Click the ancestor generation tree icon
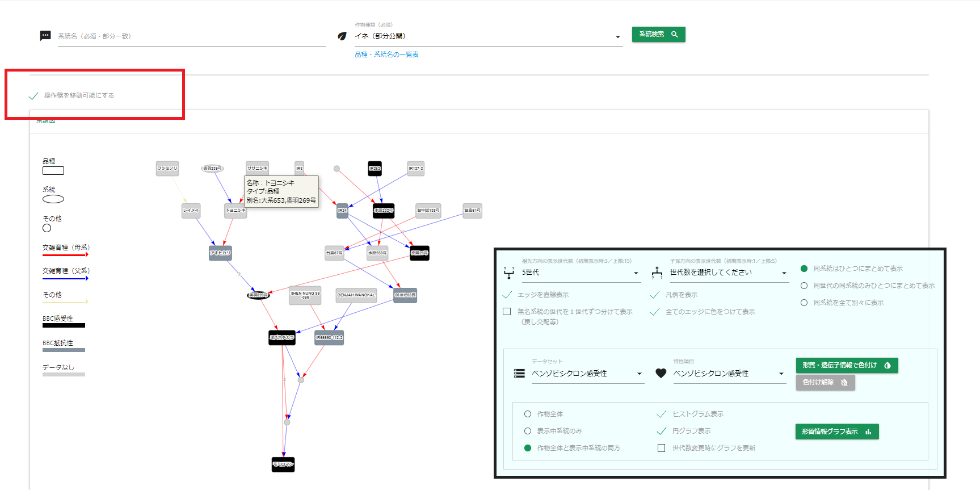This screenshot has height=490, width=980. point(509,273)
